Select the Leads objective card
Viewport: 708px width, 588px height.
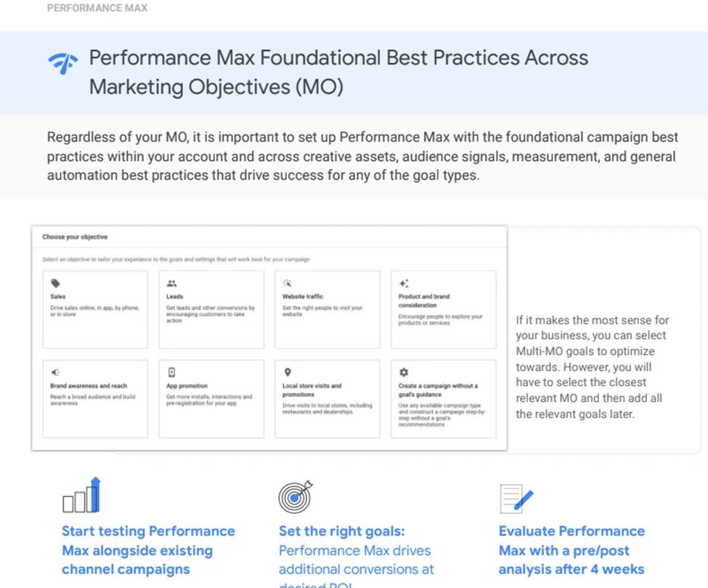pyautogui.click(x=211, y=309)
